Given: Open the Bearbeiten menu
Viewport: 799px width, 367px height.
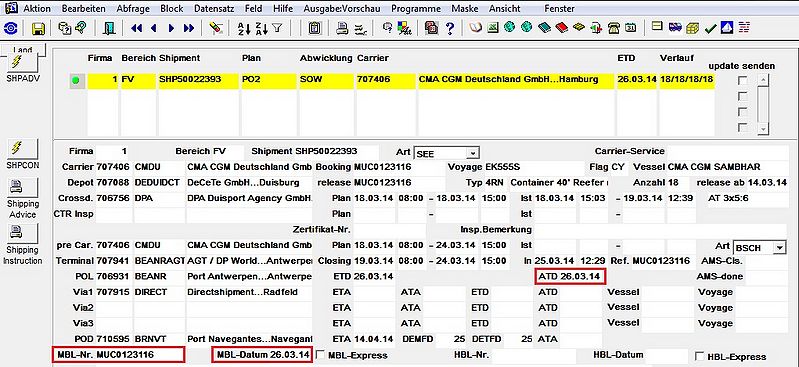Looking at the screenshot, I should pyautogui.click(x=84, y=9).
